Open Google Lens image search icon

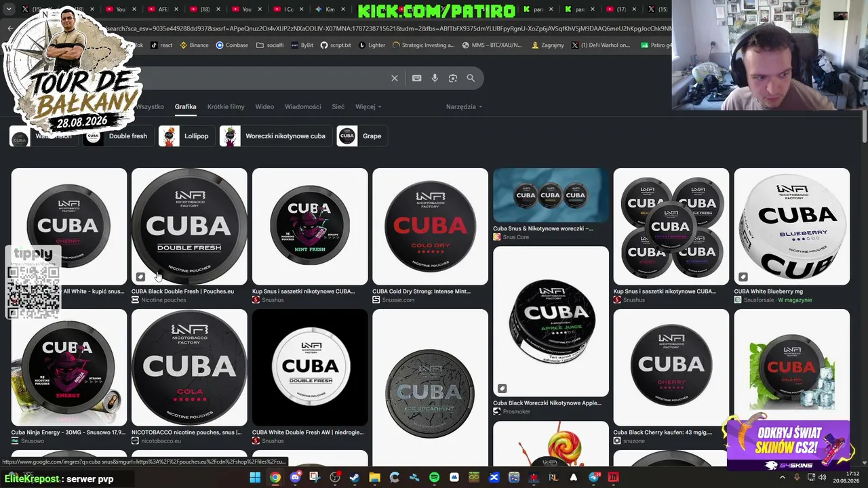click(x=453, y=78)
